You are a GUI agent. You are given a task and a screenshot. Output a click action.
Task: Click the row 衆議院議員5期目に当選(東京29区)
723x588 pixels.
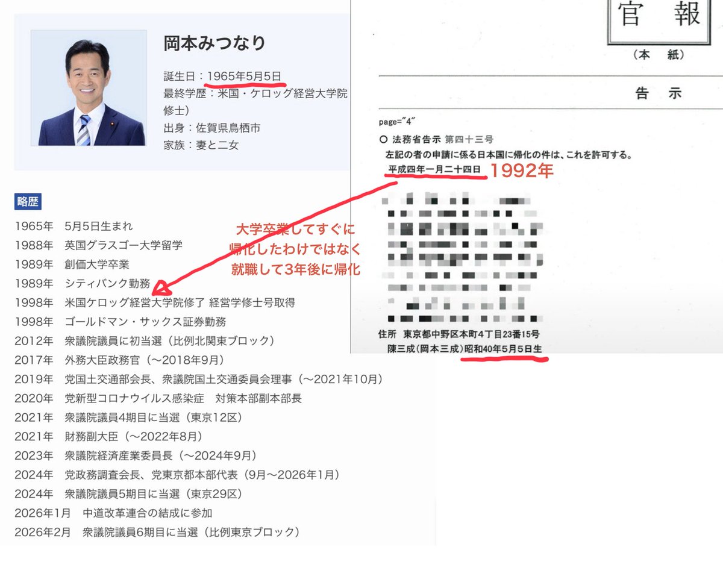(x=129, y=494)
